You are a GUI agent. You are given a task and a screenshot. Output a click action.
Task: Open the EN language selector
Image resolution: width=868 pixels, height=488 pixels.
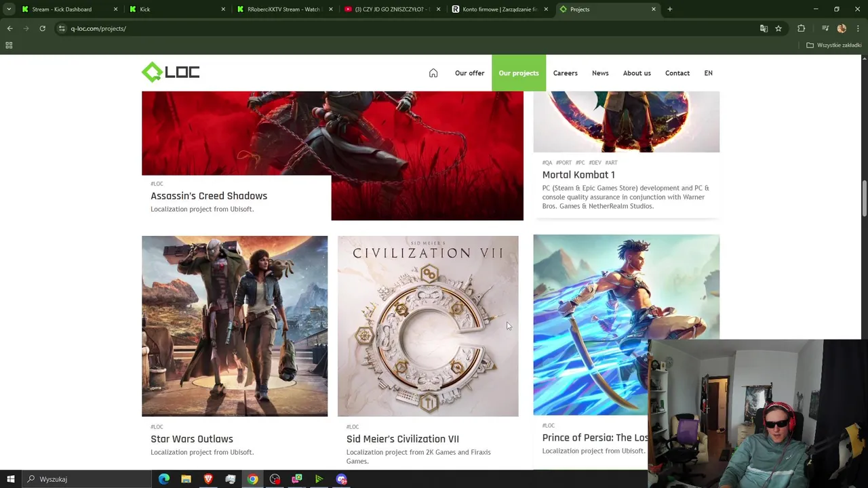[x=708, y=73]
